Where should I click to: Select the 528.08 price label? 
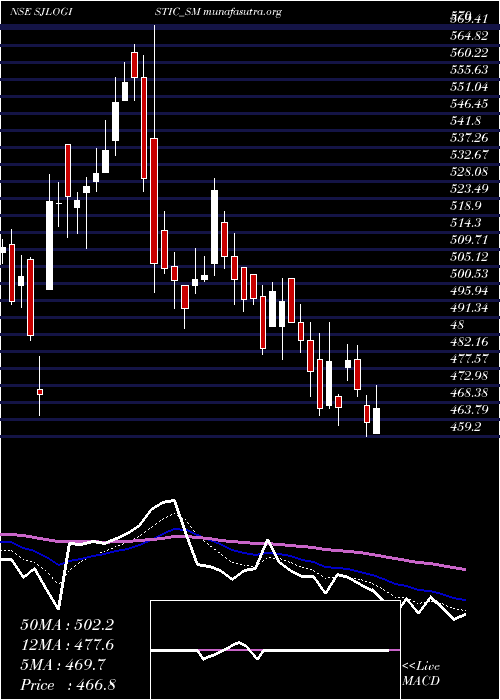point(471,172)
